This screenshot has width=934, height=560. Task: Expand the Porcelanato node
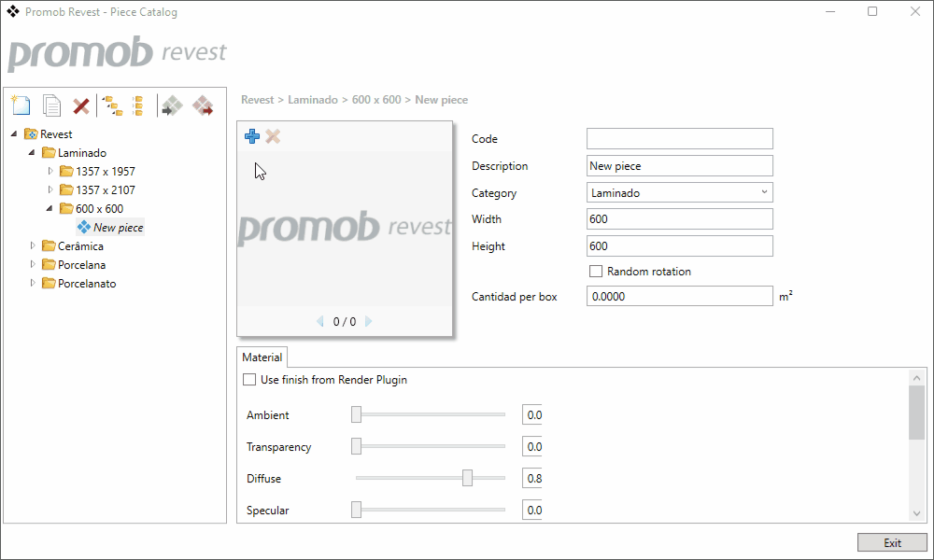[x=32, y=284]
